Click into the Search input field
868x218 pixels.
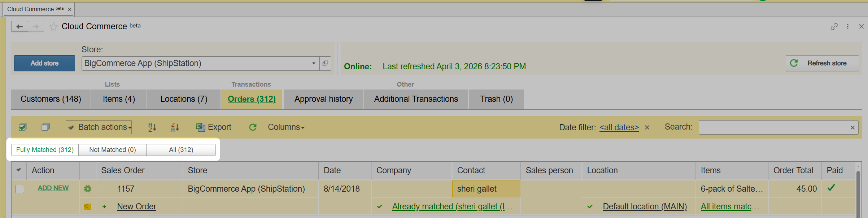(x=772, y=127)
